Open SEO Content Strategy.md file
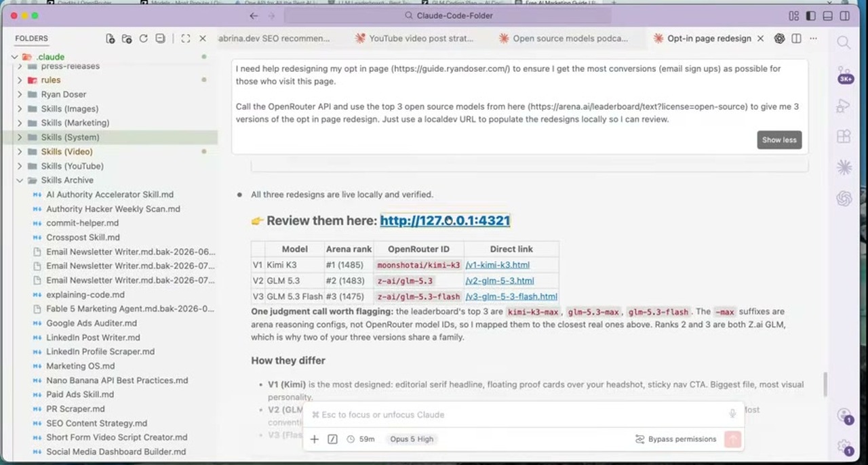Viewport: 868px width, 465px height. (96, 423)
